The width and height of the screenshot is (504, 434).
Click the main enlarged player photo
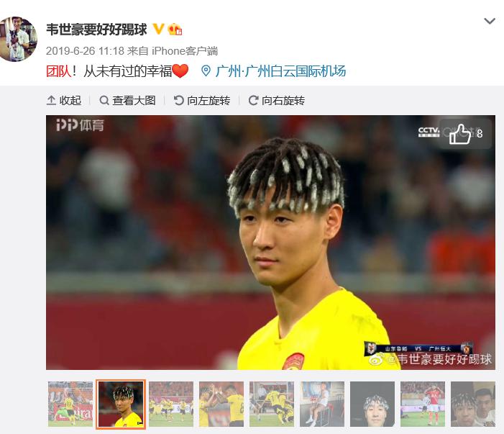(270, 243)
